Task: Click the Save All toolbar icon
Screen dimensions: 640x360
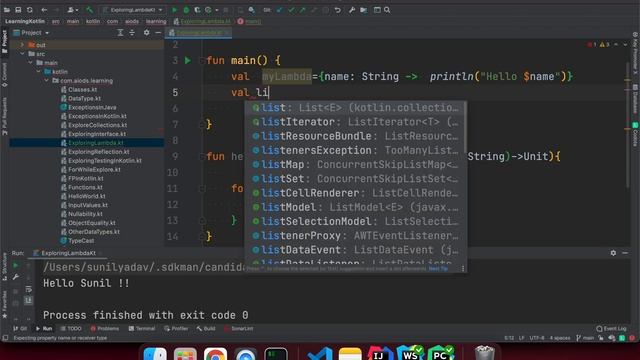Action: click(x=18, y=10)
